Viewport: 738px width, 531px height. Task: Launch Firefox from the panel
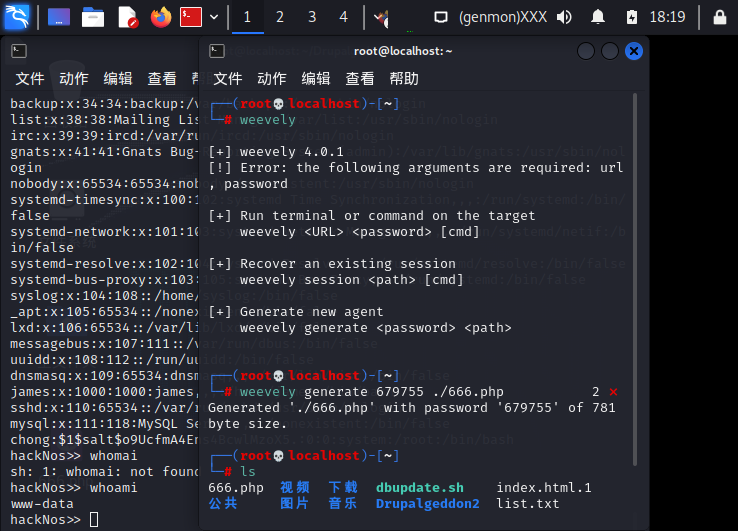[161, 17]
